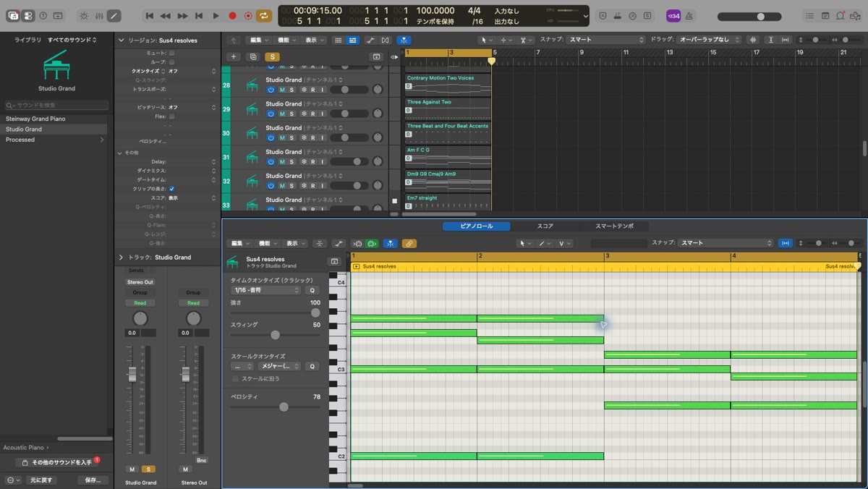Toggle Cycle mode button
This screenshot has height=489, width=868.
tap(265, 16)
